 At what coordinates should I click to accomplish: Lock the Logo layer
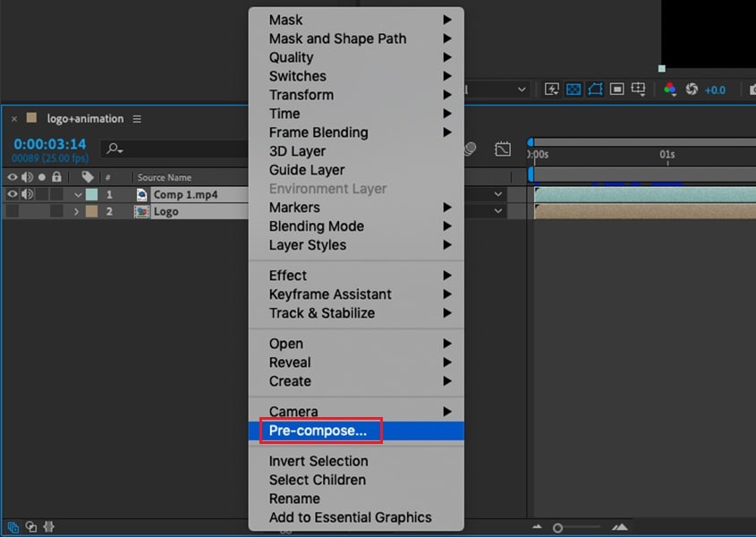click(55, 210)
